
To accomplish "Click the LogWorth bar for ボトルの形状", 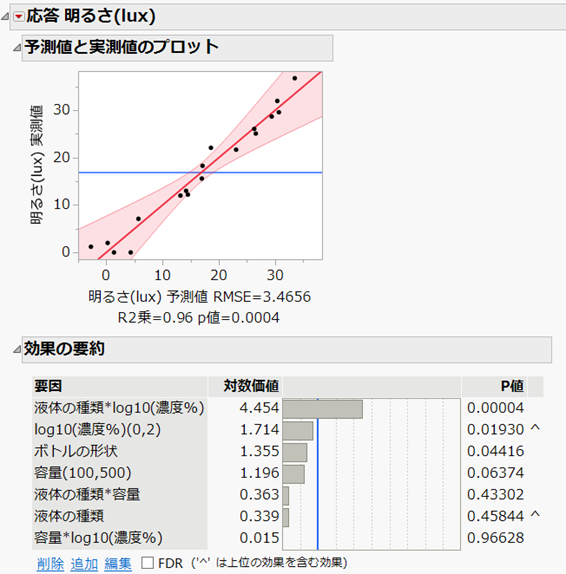I will 295,452.
